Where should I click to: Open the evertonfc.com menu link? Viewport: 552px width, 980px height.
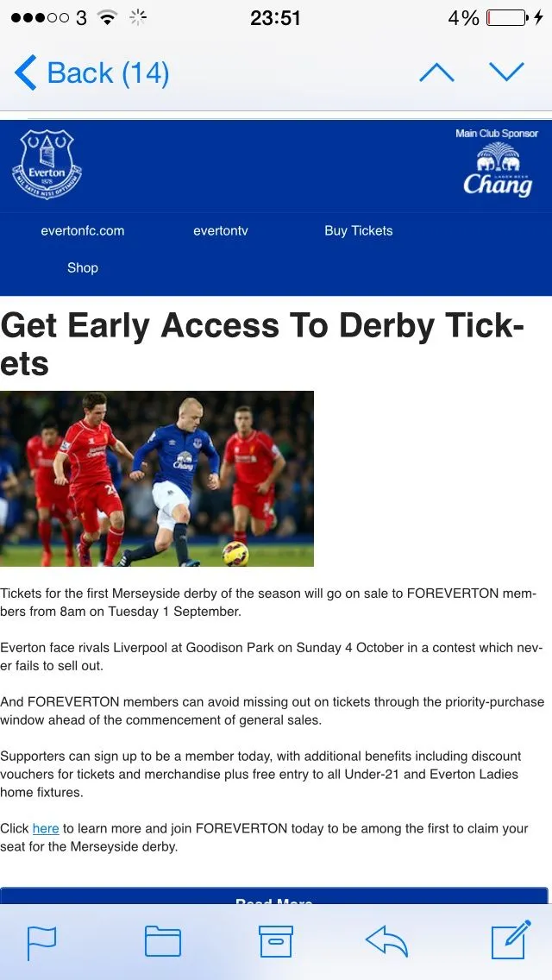83,230
